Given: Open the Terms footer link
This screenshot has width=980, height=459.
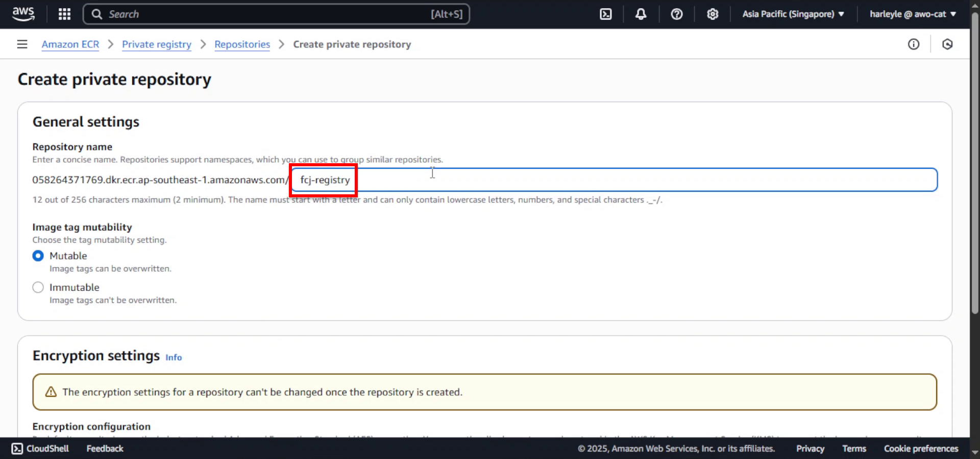Looking at the screenshot, I should click(854, 449).
